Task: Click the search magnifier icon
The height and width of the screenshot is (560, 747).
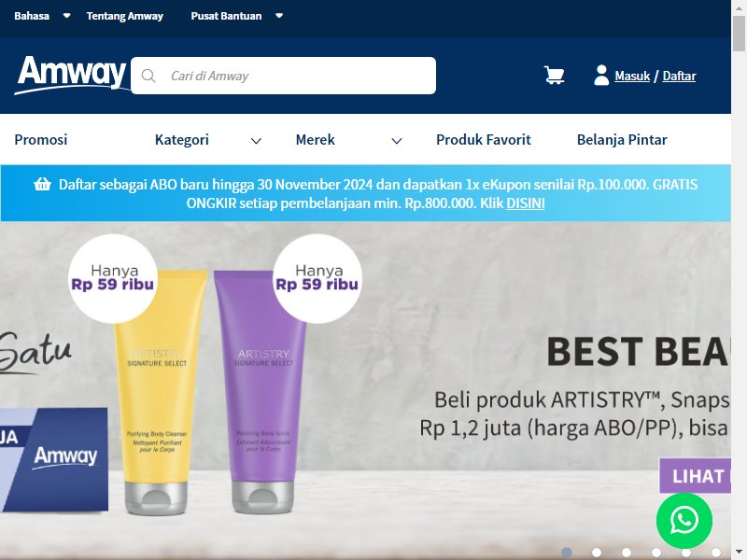Action: point(148,76)
